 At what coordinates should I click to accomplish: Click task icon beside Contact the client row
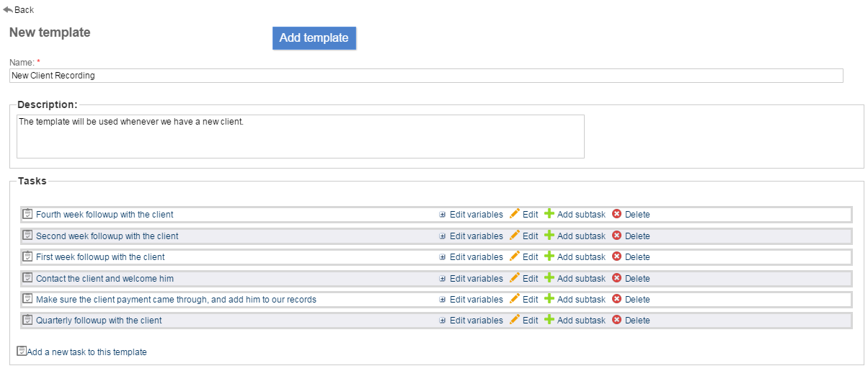[28, 278]
